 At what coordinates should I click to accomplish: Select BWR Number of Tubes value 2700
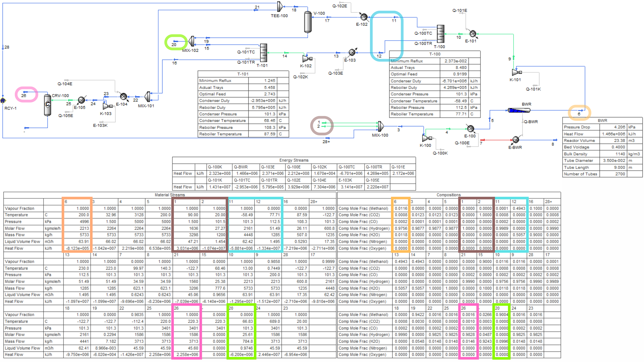620,174
